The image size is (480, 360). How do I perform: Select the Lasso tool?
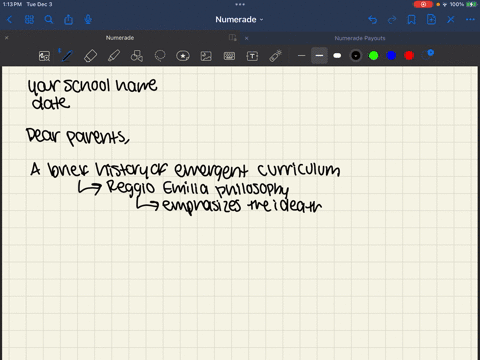coord(160,56)
